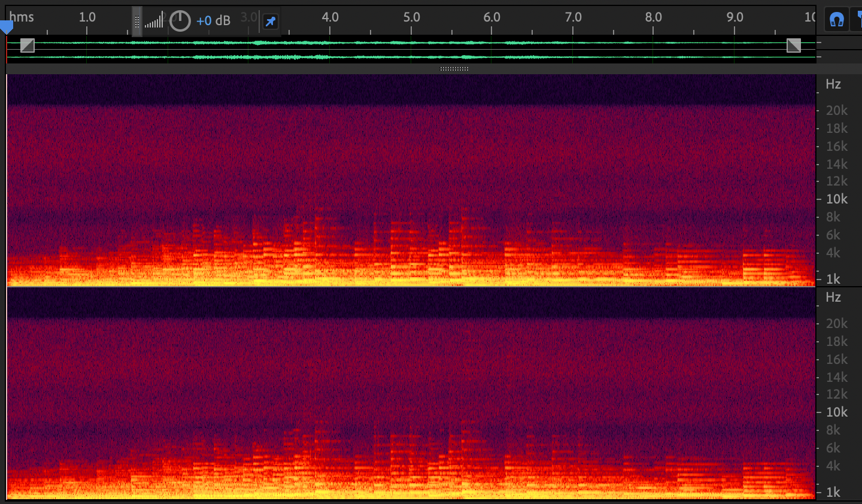The height and width of the screenshot is (504, 862).
Task: Click the lower channel Hz label
Action: click(x=833, y=297)
